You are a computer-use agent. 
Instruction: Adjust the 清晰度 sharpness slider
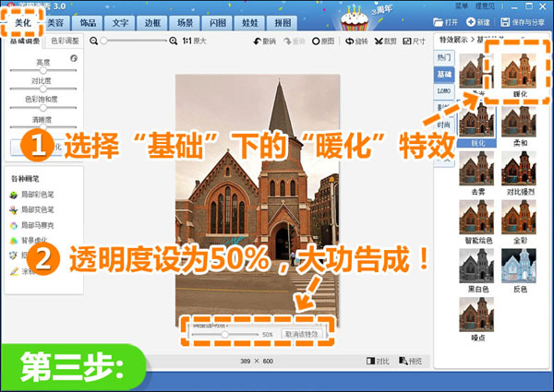click(x=43, y=126)
